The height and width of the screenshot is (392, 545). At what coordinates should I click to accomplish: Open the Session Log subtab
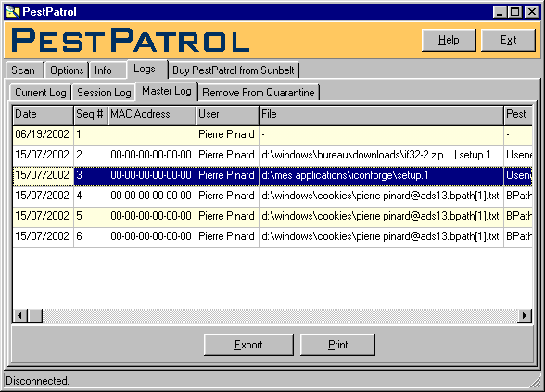point(104,93)
